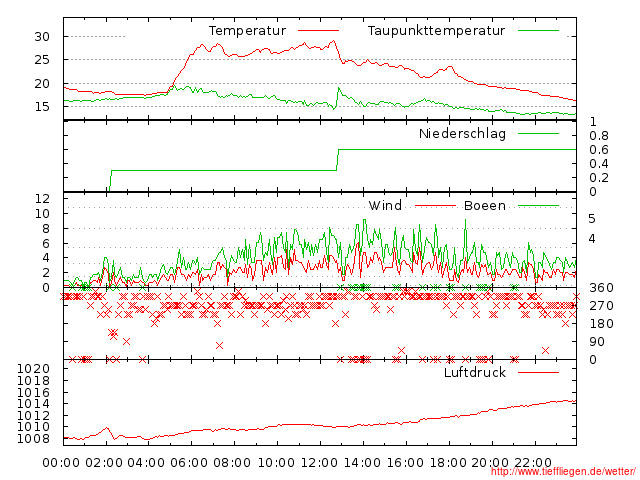Click the 18:00 time axis label
This screenshot has height=480, width=640.
[448, 463]
